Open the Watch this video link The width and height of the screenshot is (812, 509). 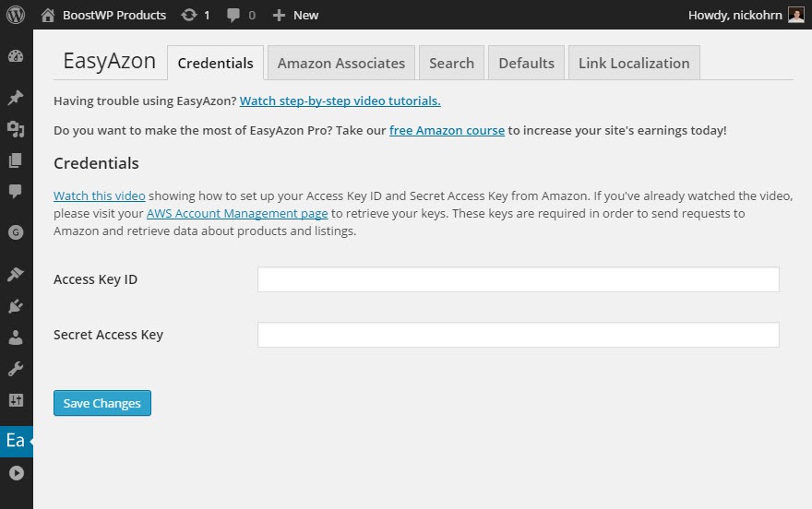tap(100, 196)
